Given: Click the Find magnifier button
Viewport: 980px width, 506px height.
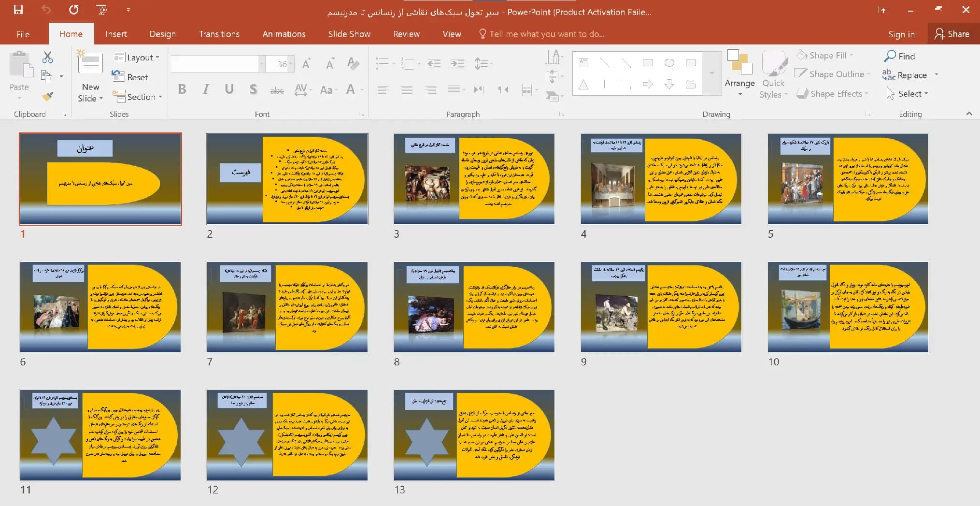Looking at the screenshot, I should [900, 56].
